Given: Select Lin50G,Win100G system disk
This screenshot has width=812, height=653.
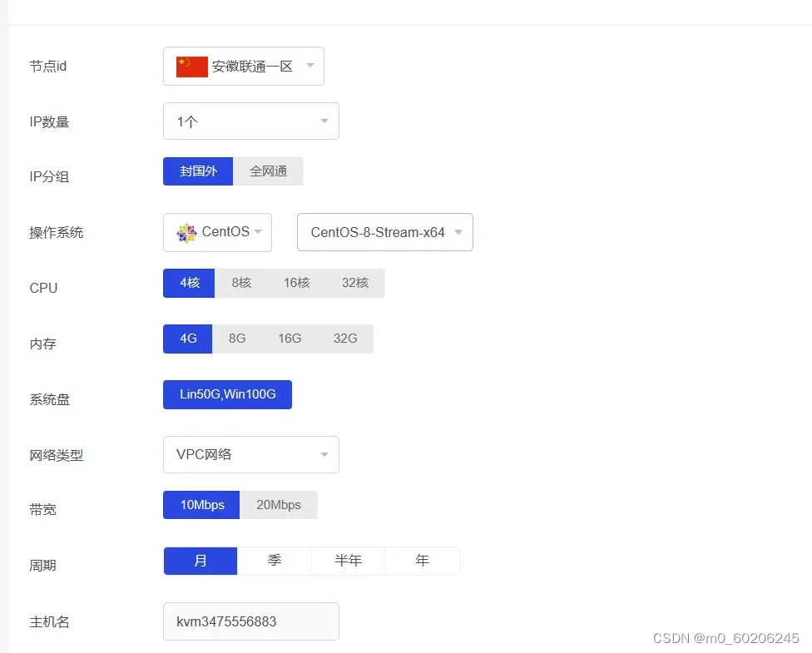Looking at the screenshot, I should (x=227, y=394).
